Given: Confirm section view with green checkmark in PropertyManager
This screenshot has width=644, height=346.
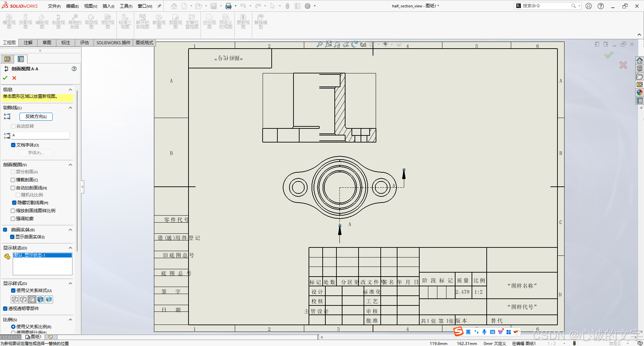Looking at the screenshot, I should click(x=5, y=78).
